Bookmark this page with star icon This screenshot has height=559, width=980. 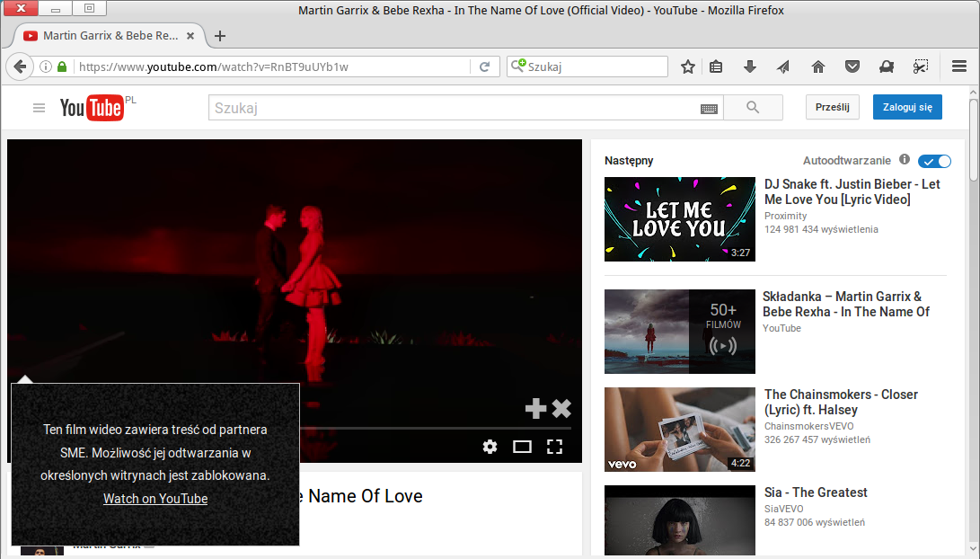[x=687, y=67]
